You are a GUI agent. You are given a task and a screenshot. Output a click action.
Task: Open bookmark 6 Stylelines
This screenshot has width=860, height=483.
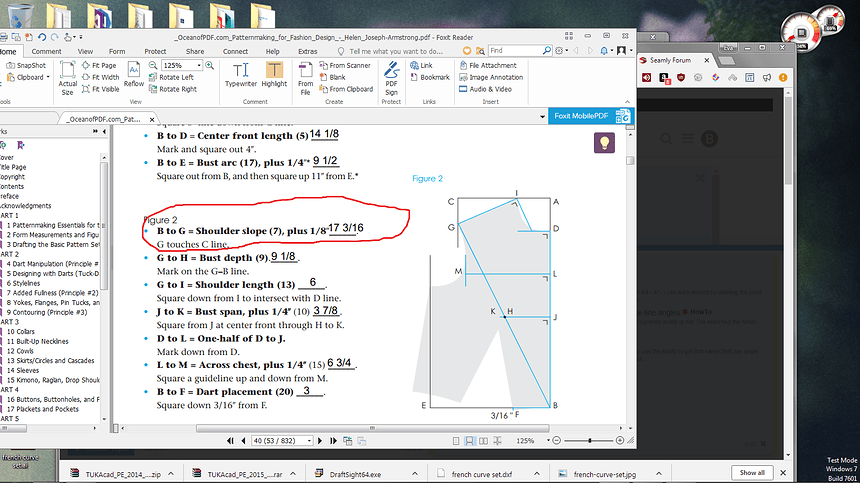24,283
